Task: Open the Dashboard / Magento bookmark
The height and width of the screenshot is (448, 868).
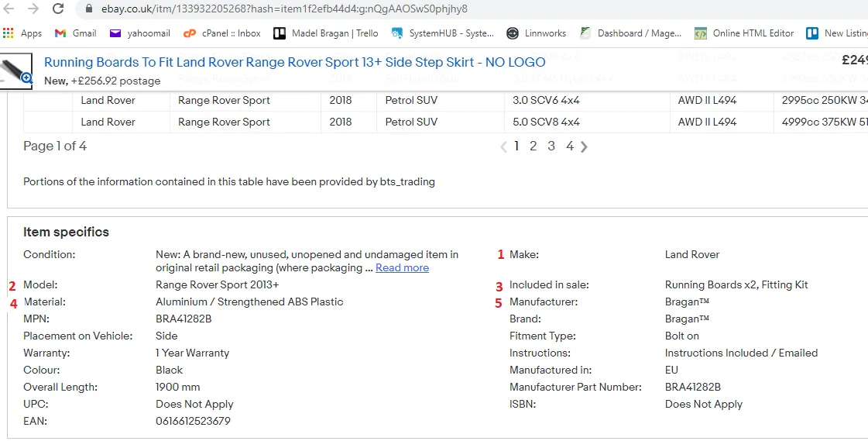Action: click(630, 33)
